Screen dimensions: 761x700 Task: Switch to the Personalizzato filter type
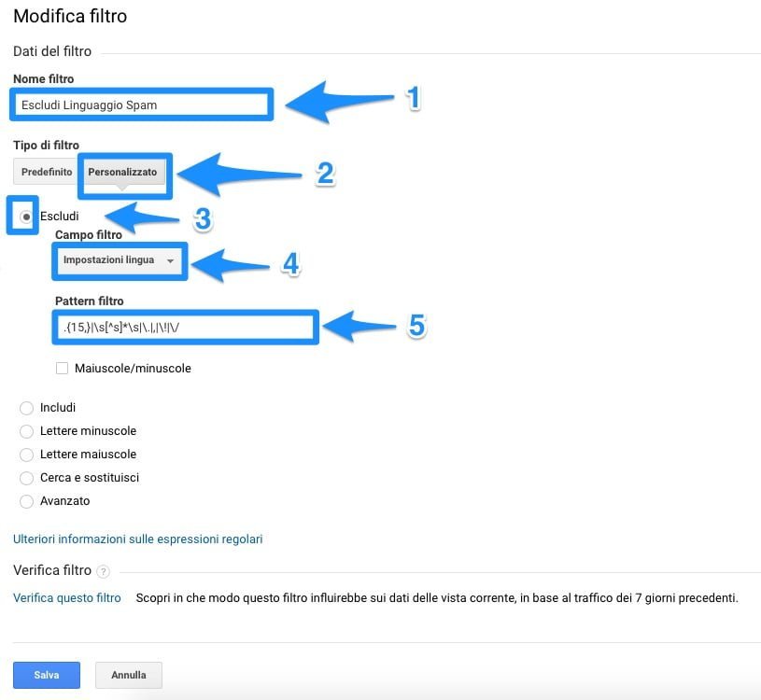pos(123,172)
